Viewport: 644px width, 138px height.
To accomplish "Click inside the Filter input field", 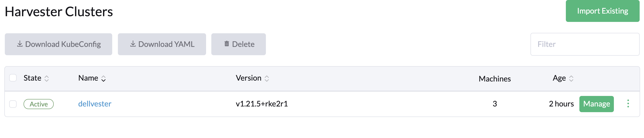I will (585, 44).
